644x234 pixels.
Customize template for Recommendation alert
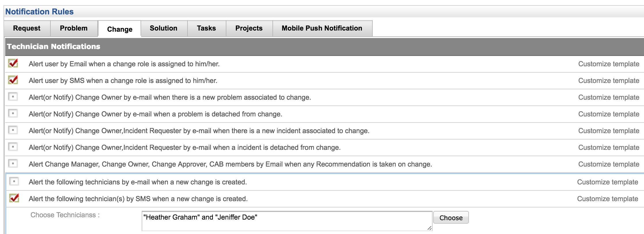609,164
